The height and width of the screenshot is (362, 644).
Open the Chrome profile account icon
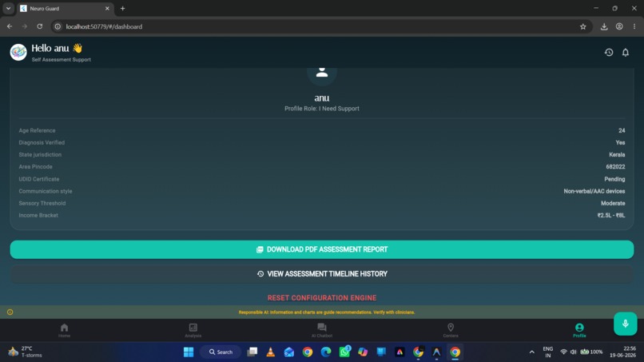click(619, 26)
